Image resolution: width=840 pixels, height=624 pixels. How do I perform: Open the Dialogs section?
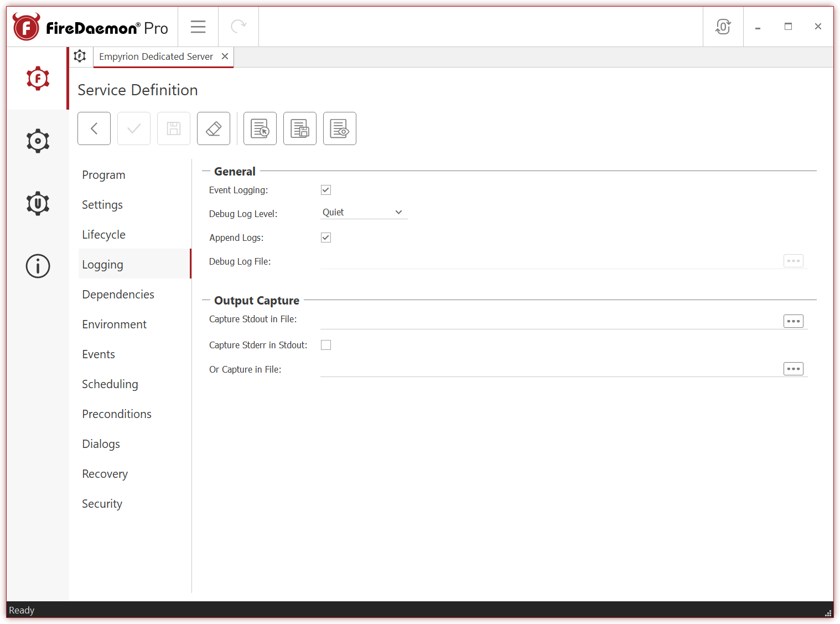click(x=134, y=444)
